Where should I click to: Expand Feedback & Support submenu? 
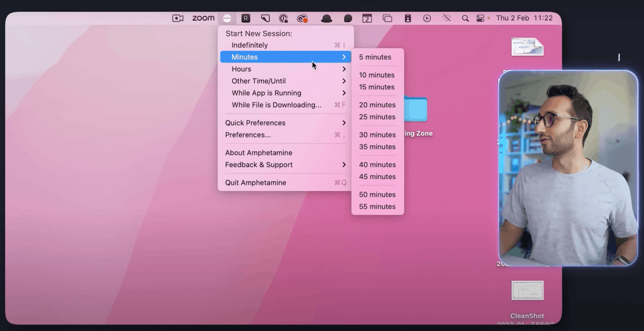click(x=286, y=165)
